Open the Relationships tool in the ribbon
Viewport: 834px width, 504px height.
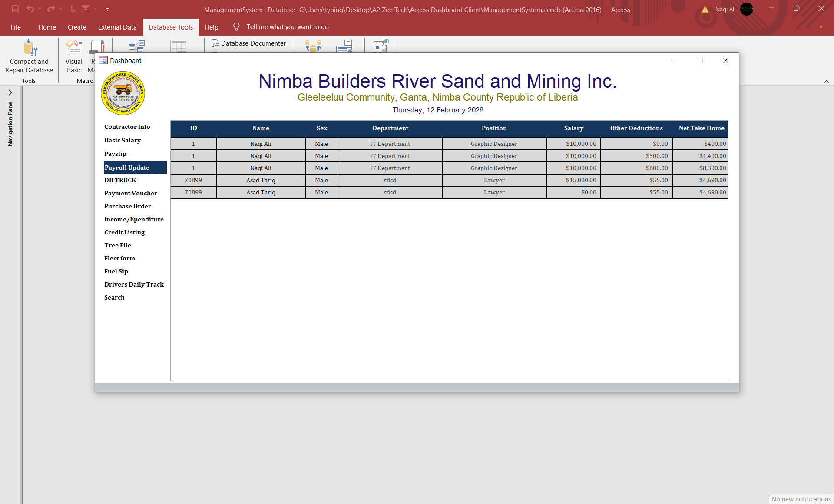[137, 46]
